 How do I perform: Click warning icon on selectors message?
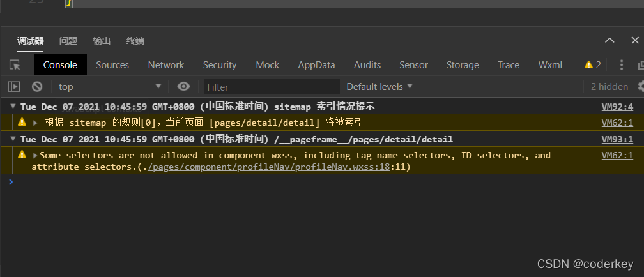(22, 154)
